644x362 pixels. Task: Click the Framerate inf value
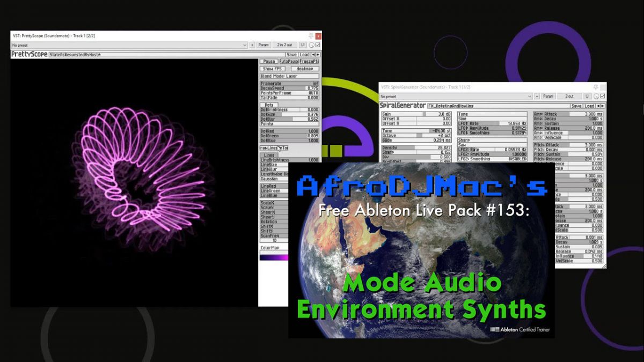click(x=316, y=84)
